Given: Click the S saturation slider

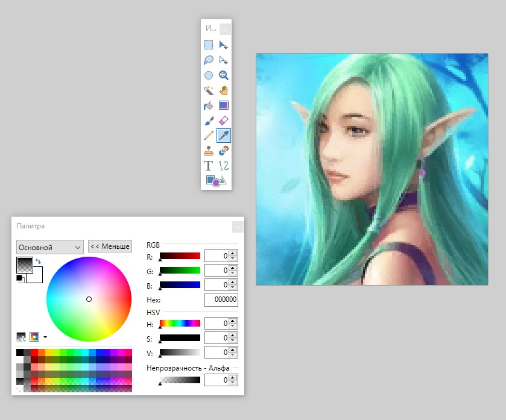Looking at the screenshot, I should pos(180,338).
